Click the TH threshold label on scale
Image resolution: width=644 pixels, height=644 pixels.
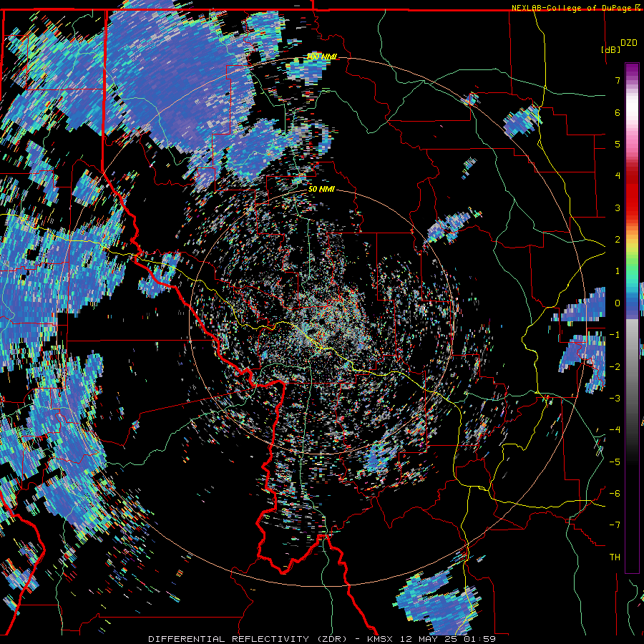(x=615, y=557)
